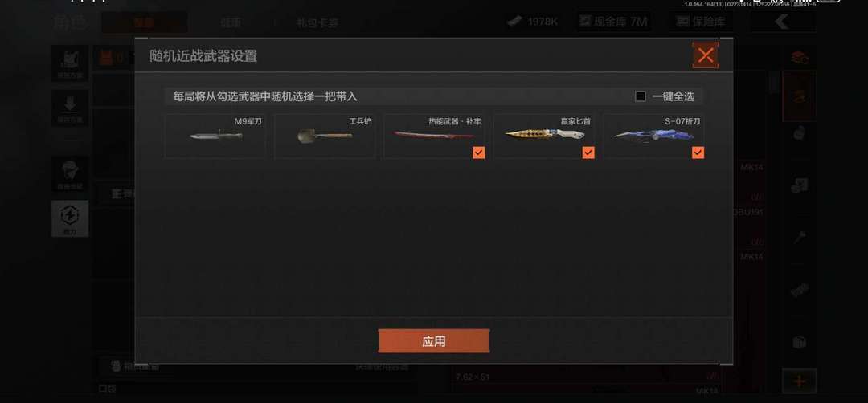Switch to the 礼包卡券 tab

pos(317,22)
